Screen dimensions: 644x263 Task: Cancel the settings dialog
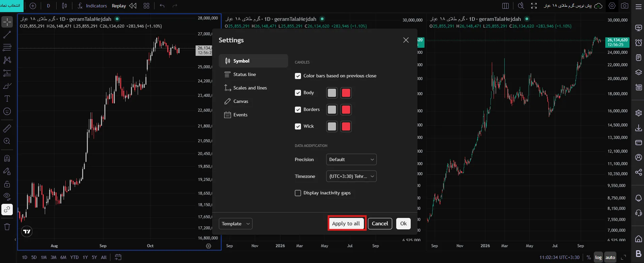coord(380,224)
